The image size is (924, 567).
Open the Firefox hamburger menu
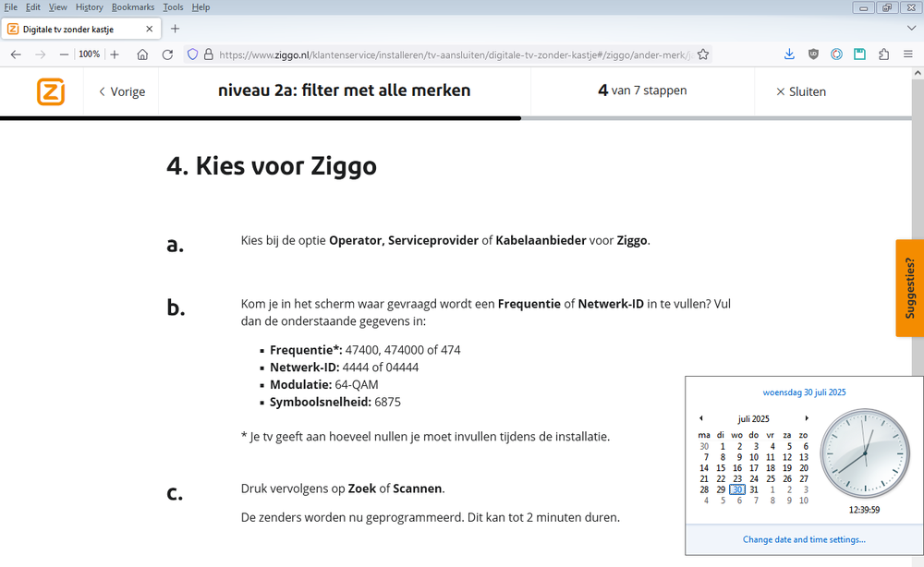[x=908, y=54]
